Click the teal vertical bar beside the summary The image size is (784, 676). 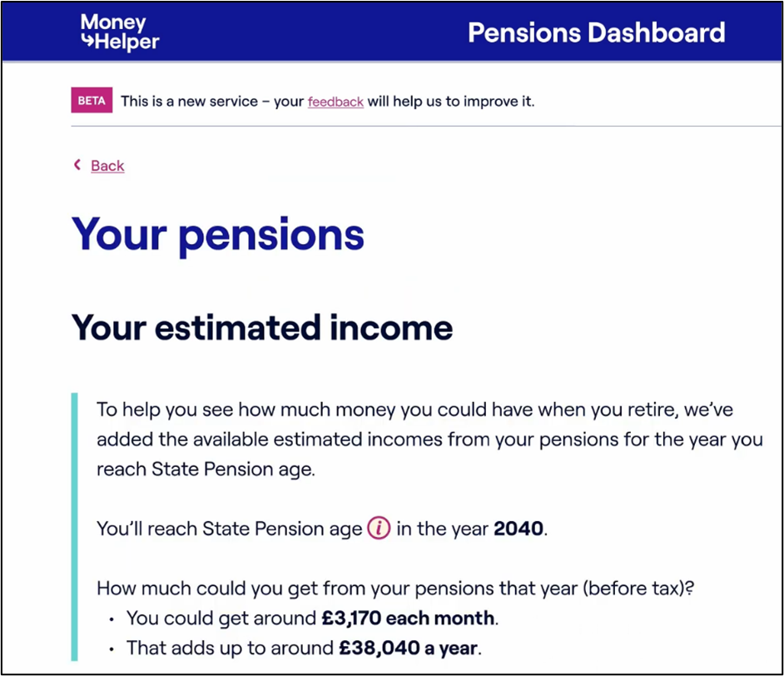[75, 526]
